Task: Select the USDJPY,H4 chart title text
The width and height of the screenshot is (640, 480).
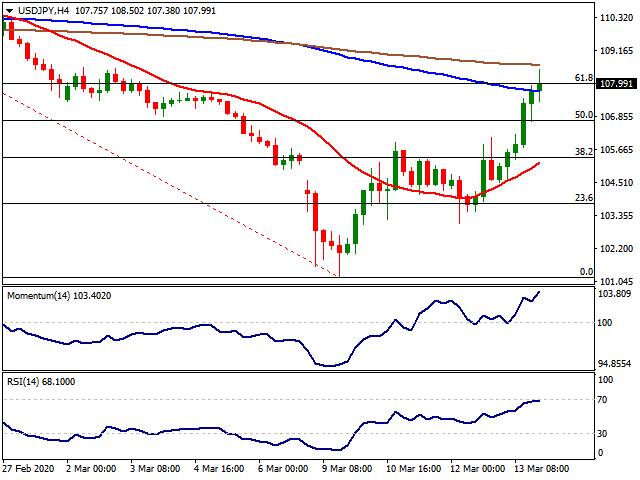Action: tap(43, 11)
